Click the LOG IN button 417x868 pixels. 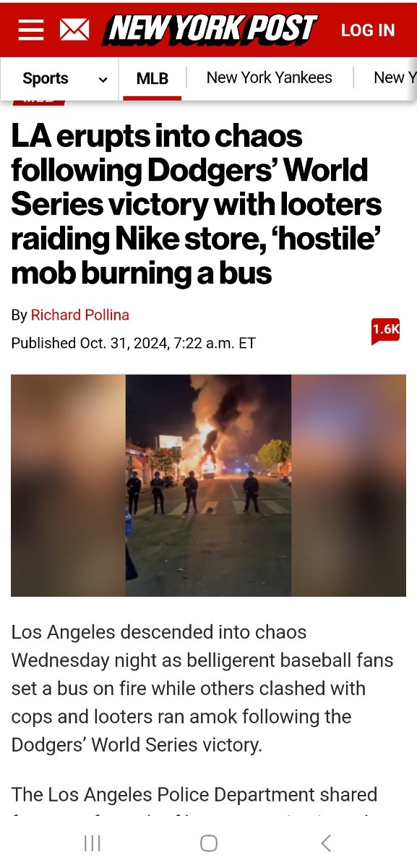[x=368, y=30]
